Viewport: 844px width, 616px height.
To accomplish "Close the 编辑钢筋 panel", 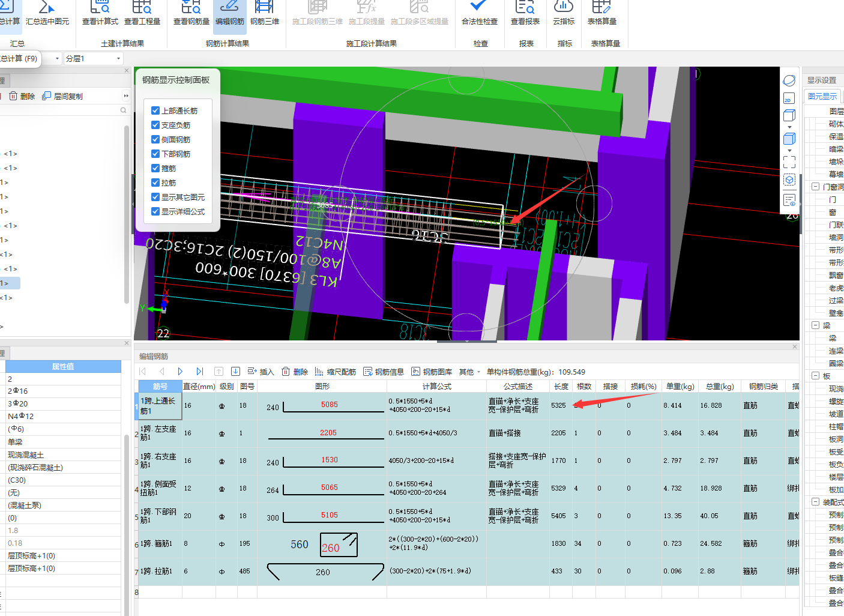I will 795,346.
